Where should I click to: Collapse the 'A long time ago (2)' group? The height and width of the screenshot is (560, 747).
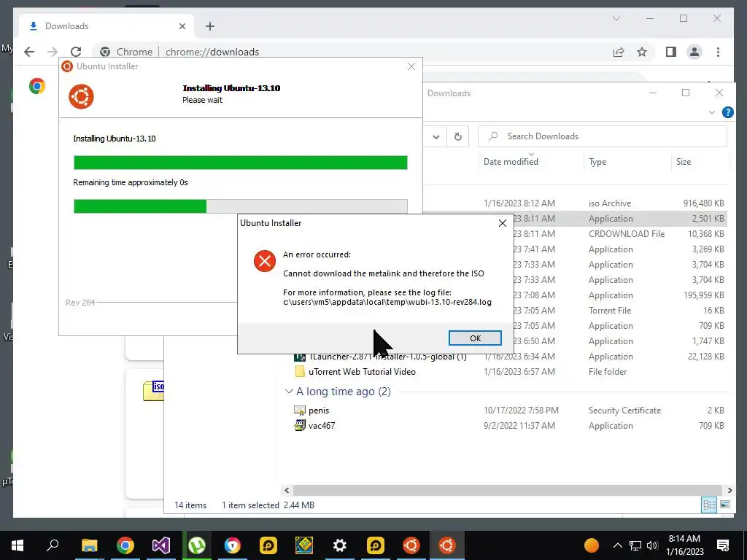(288, 392)
